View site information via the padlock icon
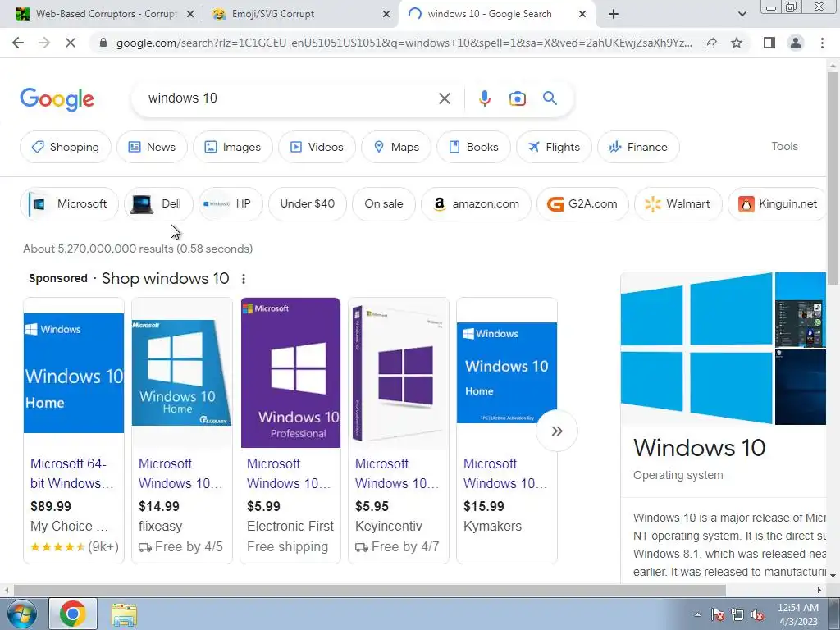 point(103,43)
